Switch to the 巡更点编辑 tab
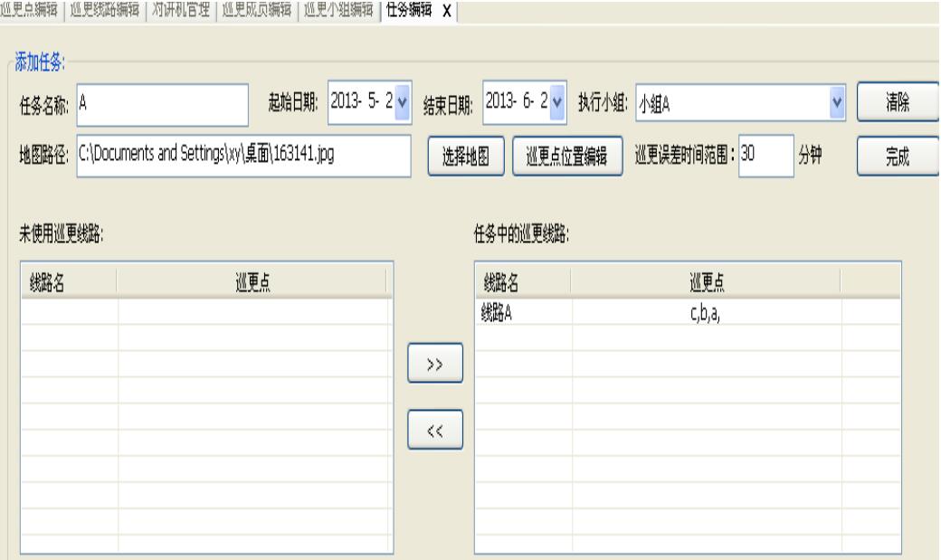The height and width of the screenshot is (560, 941). click(30, 10)
